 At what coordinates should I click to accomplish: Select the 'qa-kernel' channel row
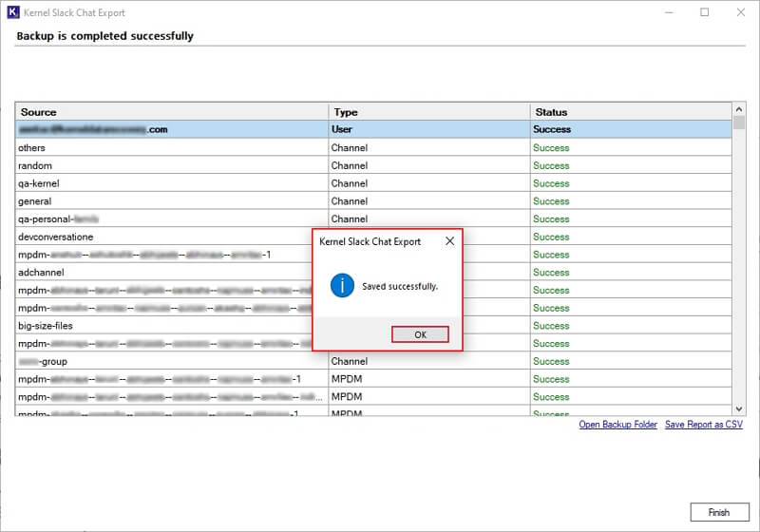tap(39, 183)
